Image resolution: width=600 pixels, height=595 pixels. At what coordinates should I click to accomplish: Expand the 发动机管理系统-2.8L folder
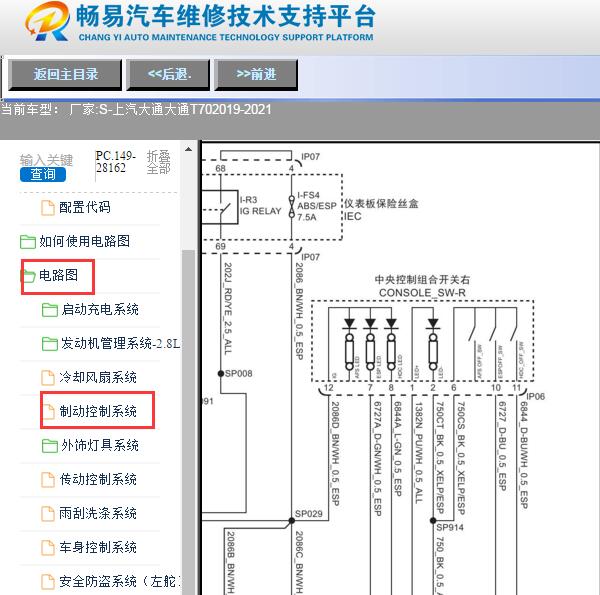(120, 343)
